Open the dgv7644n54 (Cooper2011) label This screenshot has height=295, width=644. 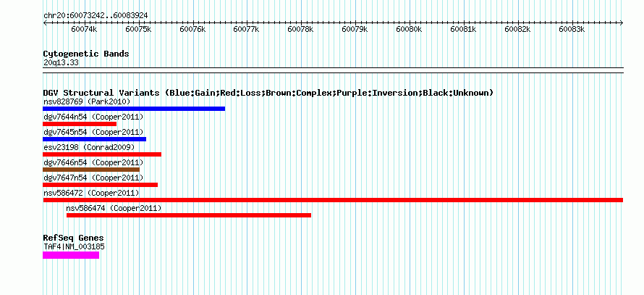pyautogui.click(x=93, y=117)
